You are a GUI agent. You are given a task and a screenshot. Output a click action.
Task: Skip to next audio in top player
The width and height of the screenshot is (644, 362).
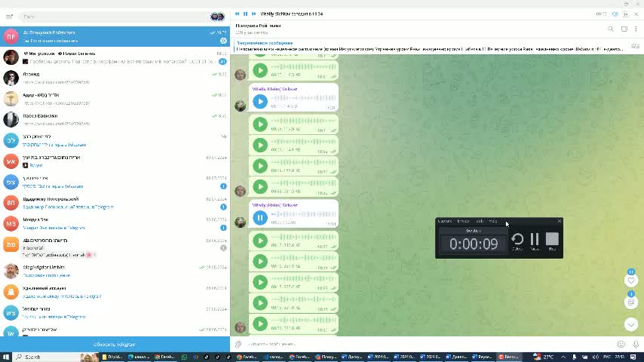[x=254, y=14]
